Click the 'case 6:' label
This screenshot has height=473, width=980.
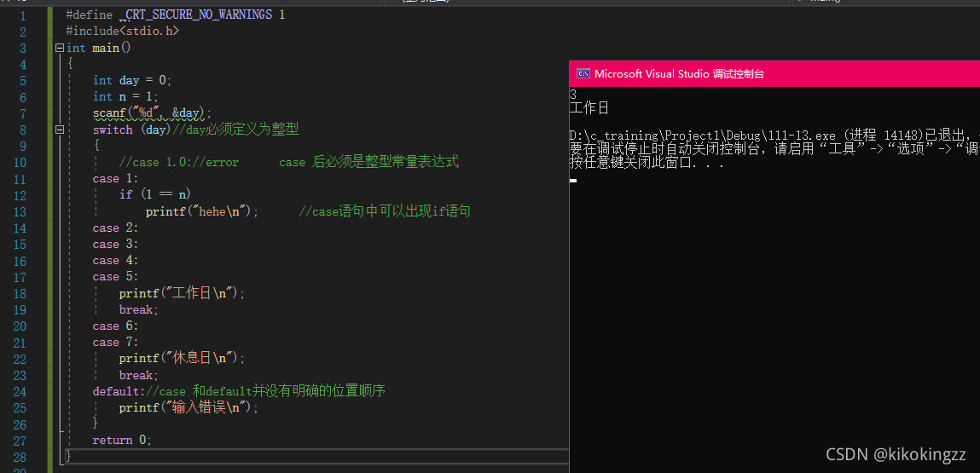pyautogui.click(x=115, y=326)
